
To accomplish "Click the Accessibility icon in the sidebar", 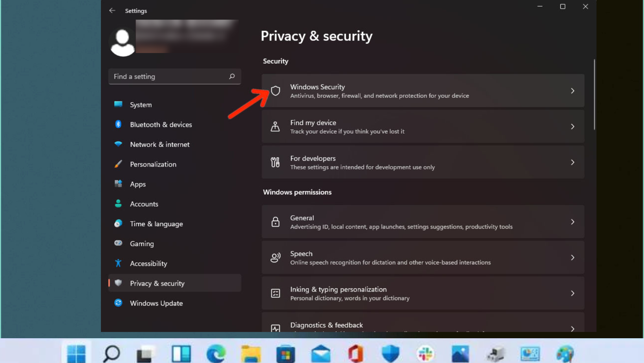I will point(118,263).
